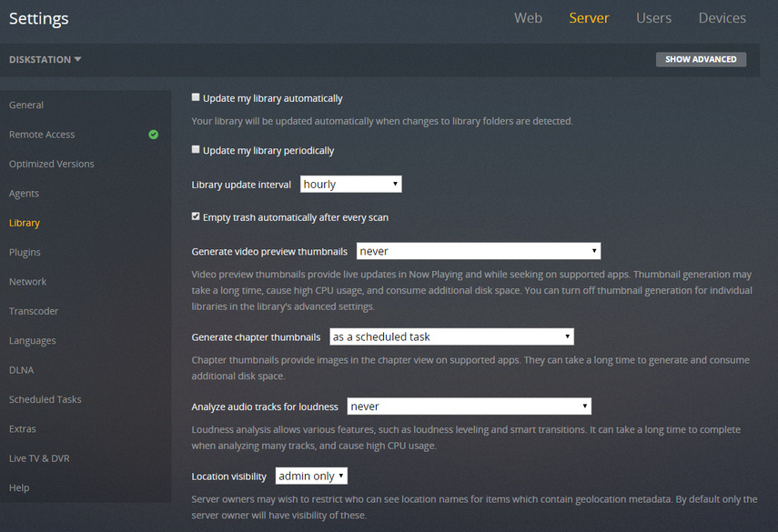The image size is (778, 532).
Task: Open Generate chapter thumbnails dropdown
Action: [x=451, y=336]
